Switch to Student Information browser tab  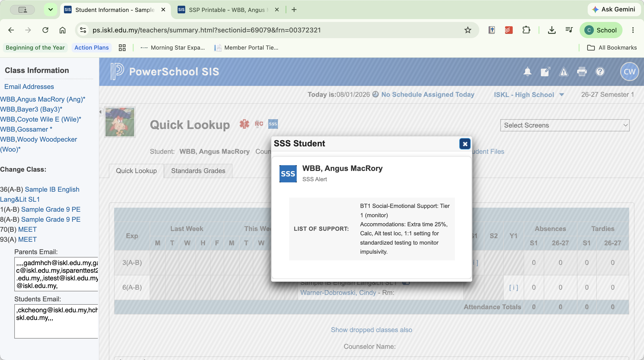(x=115, y=10)
